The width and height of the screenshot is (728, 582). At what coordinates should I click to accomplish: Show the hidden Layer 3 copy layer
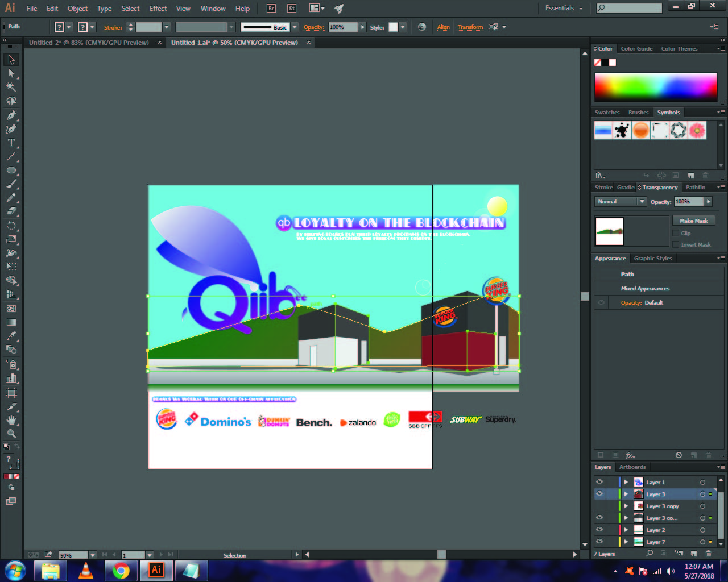pos(599,506)
